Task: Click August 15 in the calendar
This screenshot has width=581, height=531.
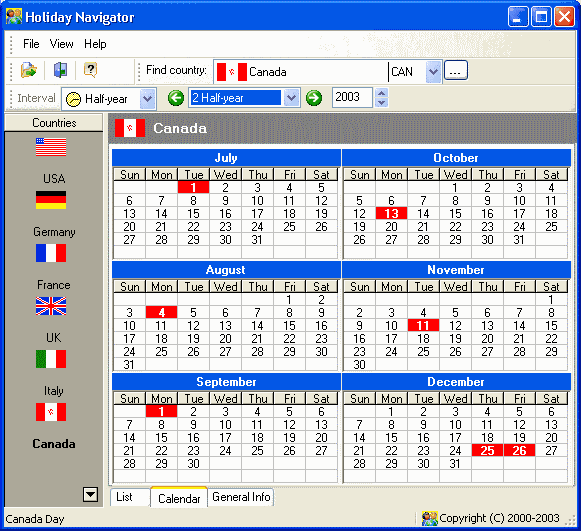Action: coord(289,325)
